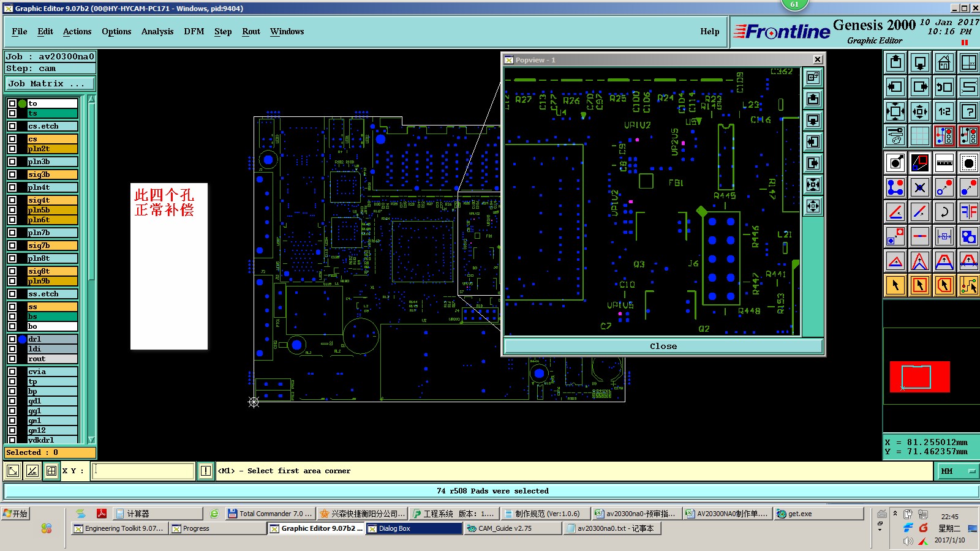
Task: Click the red-blue rectangle area zoom icon
Action: 920,163
